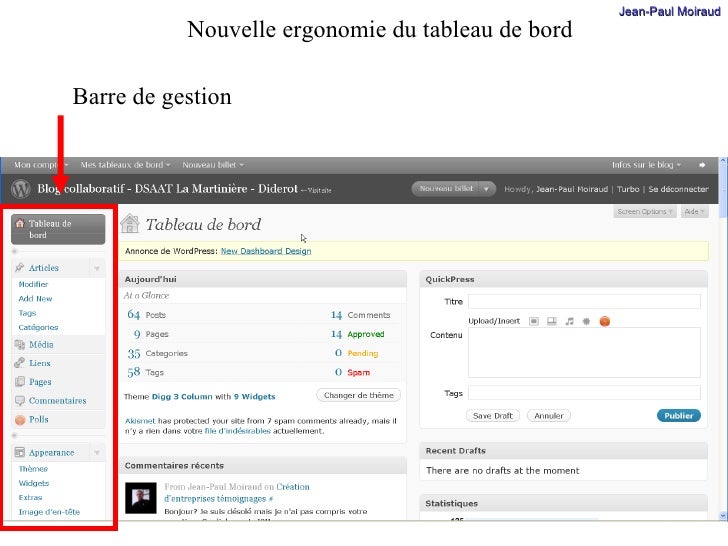
Task: Open New Dashboard Design announcement link
Action: click(x=266, y=251)
